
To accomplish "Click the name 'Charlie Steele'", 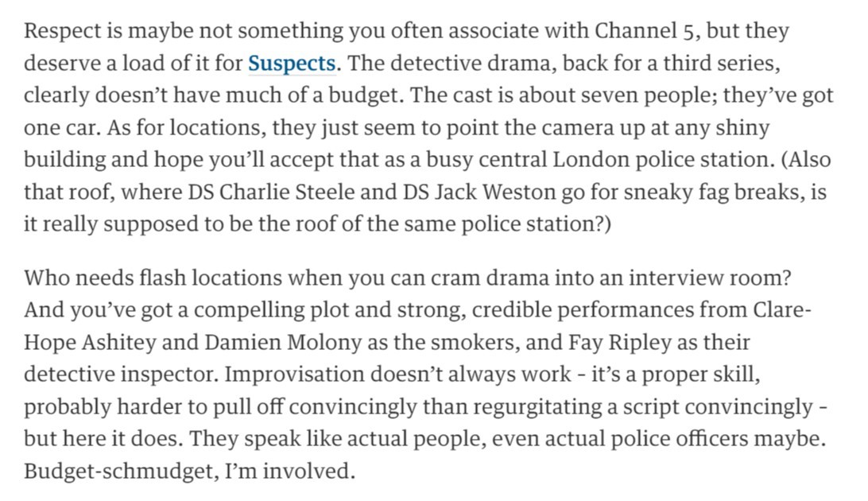I will [x=287, y=192].
